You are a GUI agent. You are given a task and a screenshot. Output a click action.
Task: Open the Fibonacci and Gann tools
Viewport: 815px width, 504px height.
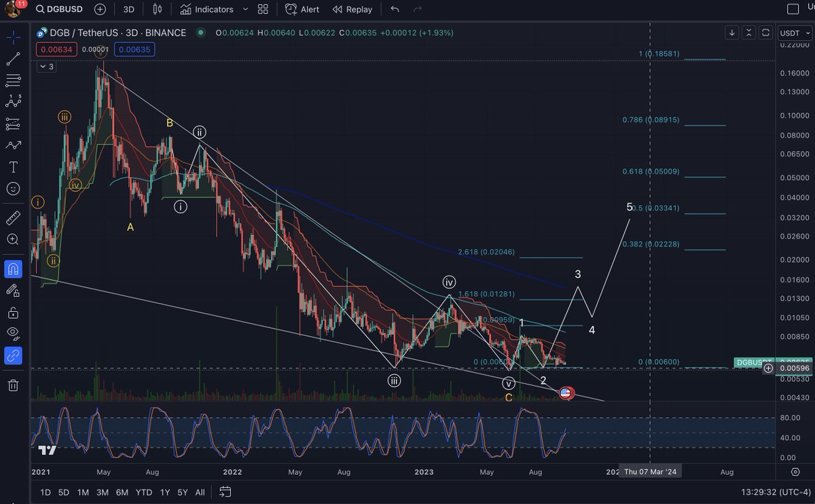point(13,80)
